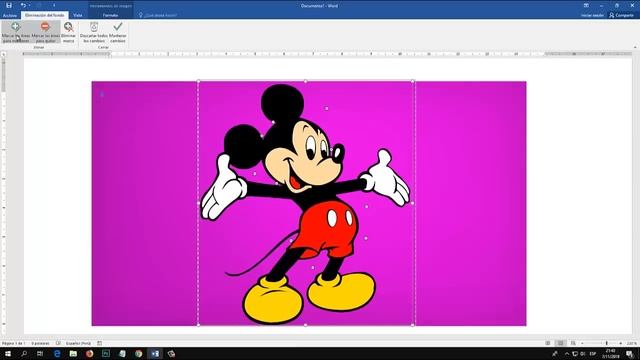Click Descartar todos los cambios
The image size is (640, 360).
(x=94, y=32)
